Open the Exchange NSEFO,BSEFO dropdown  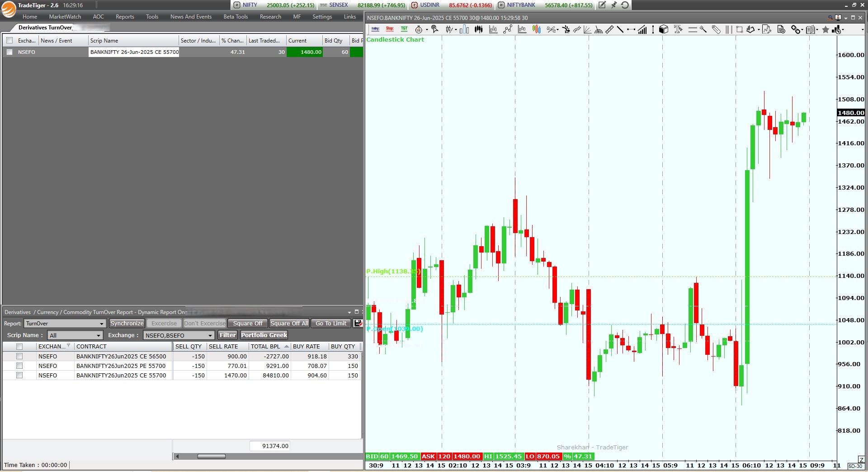tap(179, 335)
